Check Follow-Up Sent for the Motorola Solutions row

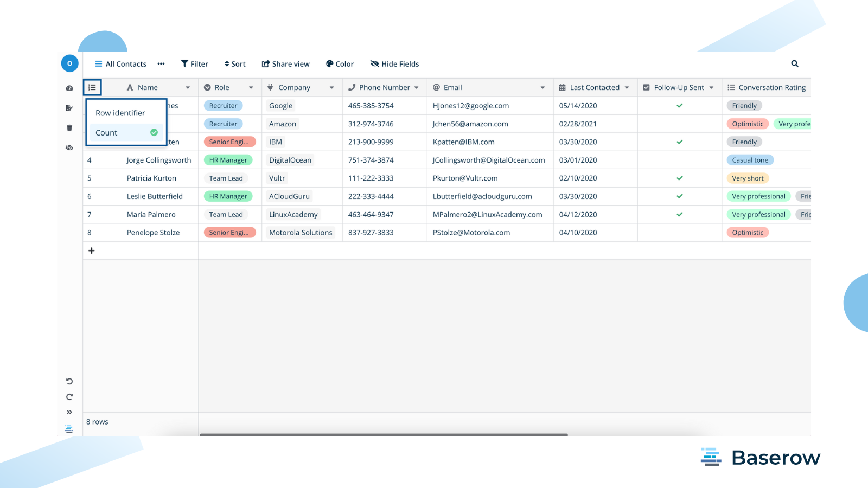click(680, 233)
